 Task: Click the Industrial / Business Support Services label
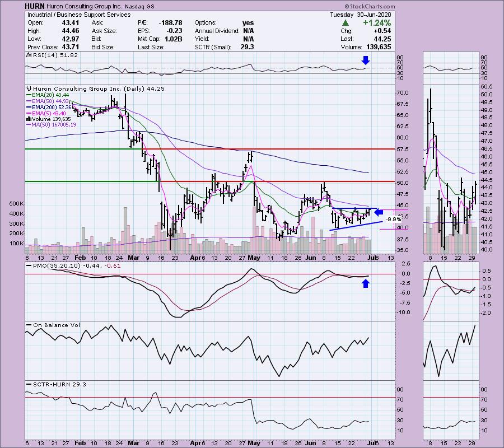79,15
